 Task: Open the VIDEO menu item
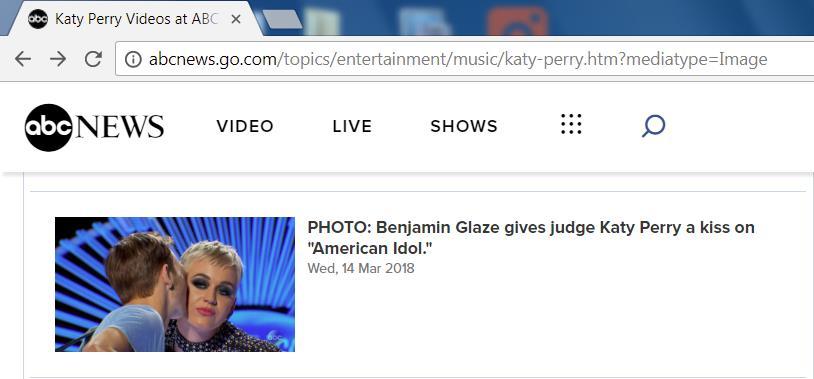245,126
